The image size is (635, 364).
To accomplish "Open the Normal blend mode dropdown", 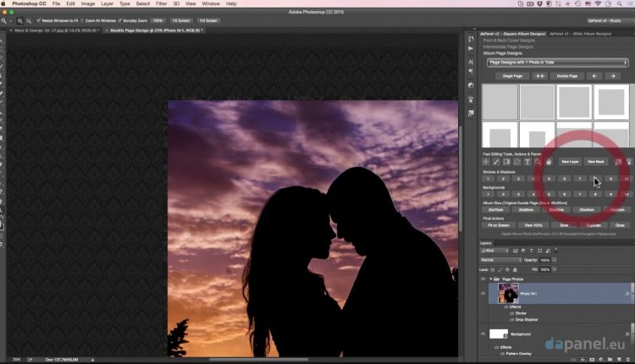I will (x=501, y=260).
